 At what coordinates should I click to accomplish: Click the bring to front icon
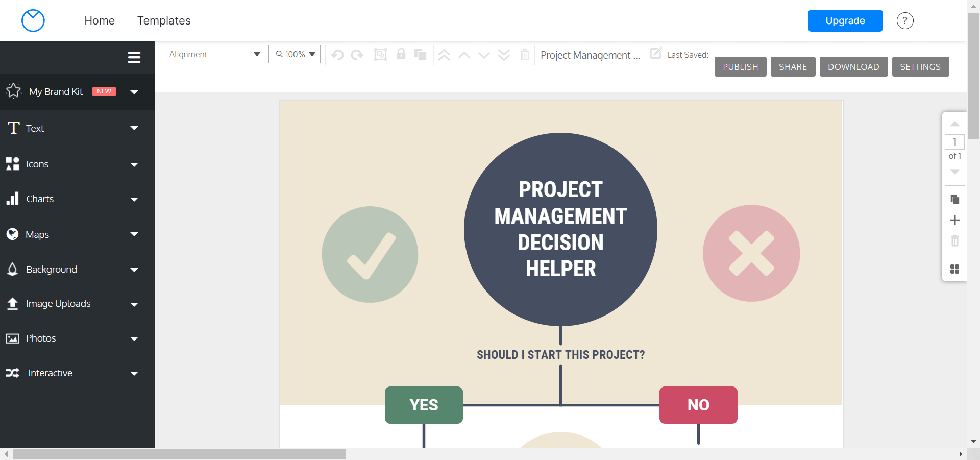click(x=444, y=55)
